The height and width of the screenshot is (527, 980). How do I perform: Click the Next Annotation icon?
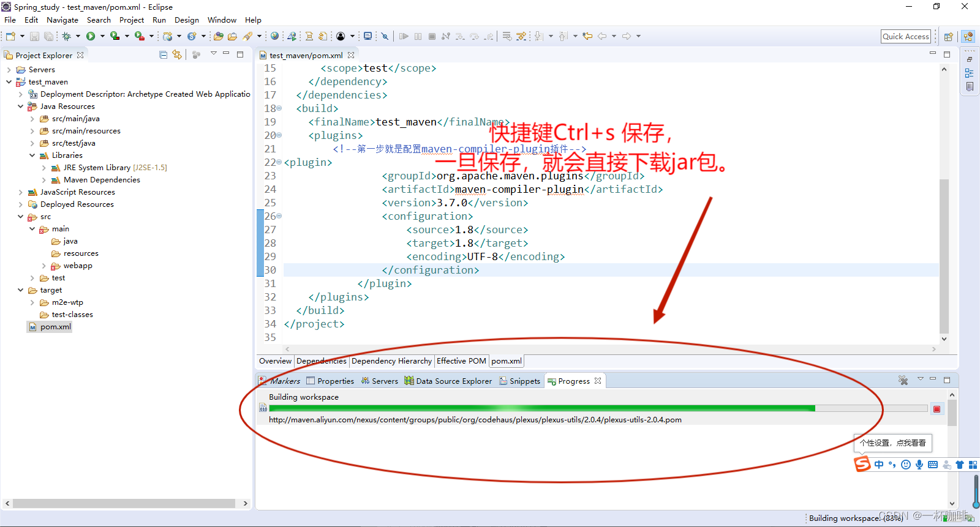click(x=539, y=36)
